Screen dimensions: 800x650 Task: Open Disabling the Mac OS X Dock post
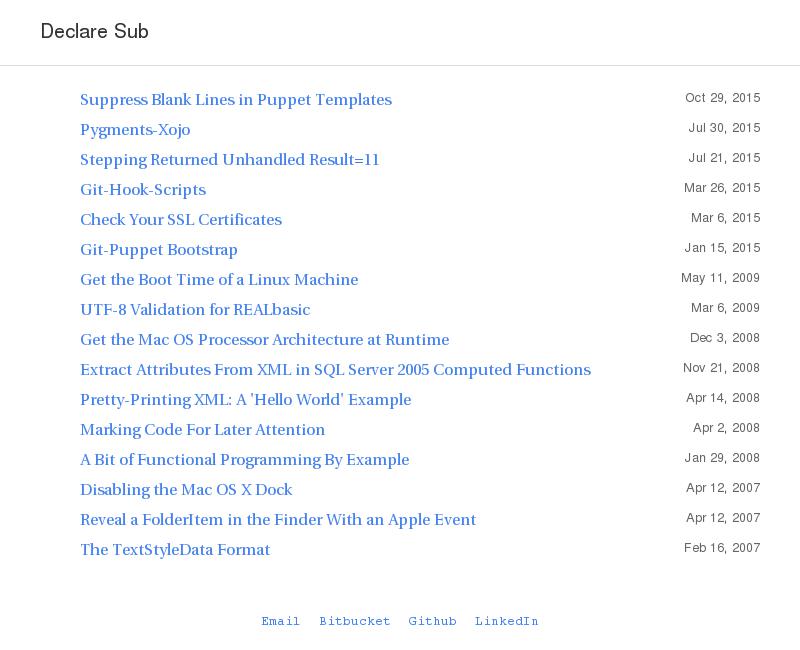[186, 490]
